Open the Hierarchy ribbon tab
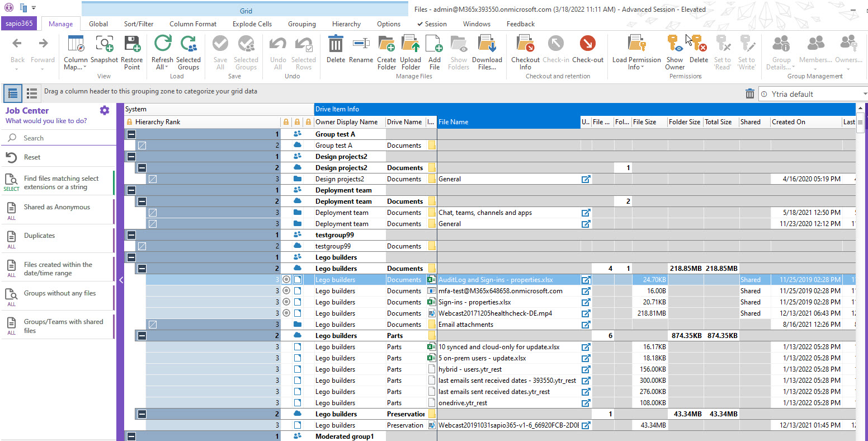The height and width of the screenshot is (441, 868). coord(346,24)
